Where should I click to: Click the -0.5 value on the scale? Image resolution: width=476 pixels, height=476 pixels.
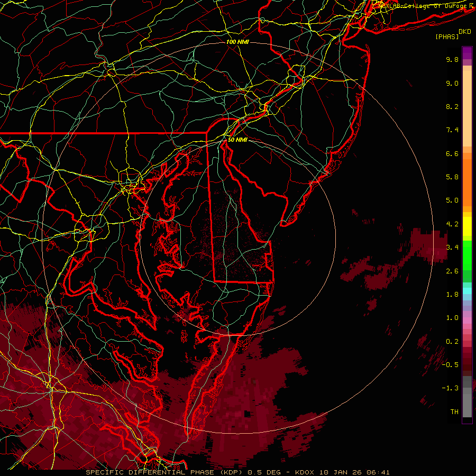pos(450,365)
